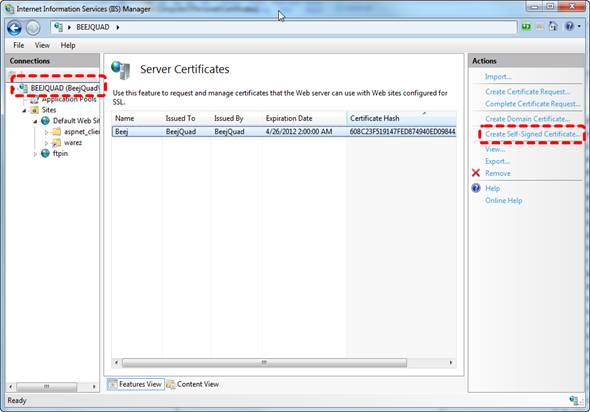
Task: Click Online Help link
Action: (x=503, y=200)
